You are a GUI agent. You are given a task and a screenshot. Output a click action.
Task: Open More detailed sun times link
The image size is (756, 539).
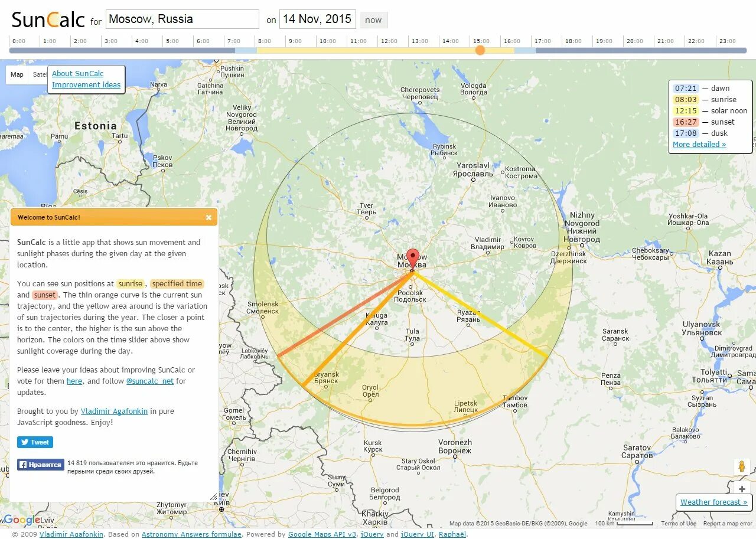(x=699, y=144)
